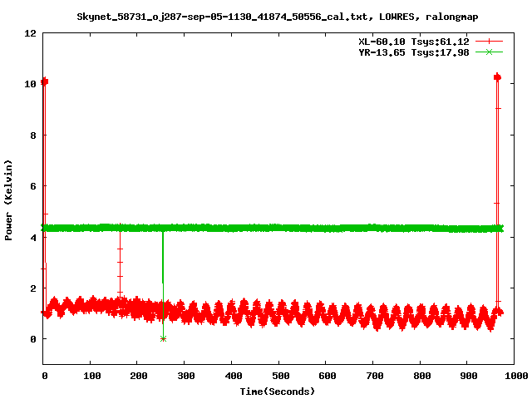532x399 pixels.
Task: Click the red calibration spike near time zero
Action: coord(44,81)
